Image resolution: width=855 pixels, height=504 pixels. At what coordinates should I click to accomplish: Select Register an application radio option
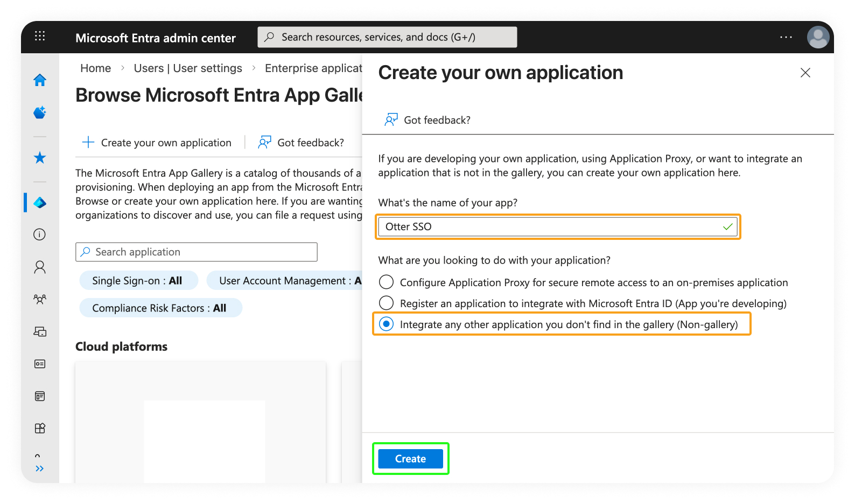point(387,303)
